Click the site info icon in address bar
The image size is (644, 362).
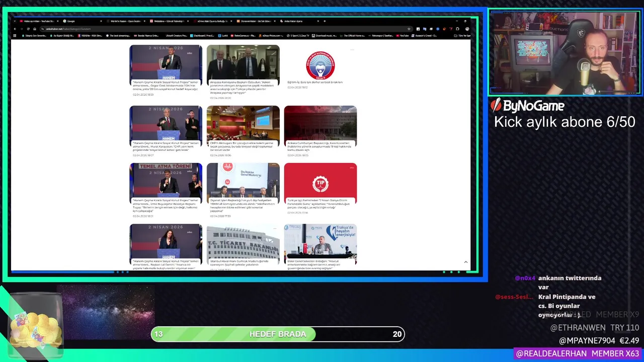coord(43,29)
